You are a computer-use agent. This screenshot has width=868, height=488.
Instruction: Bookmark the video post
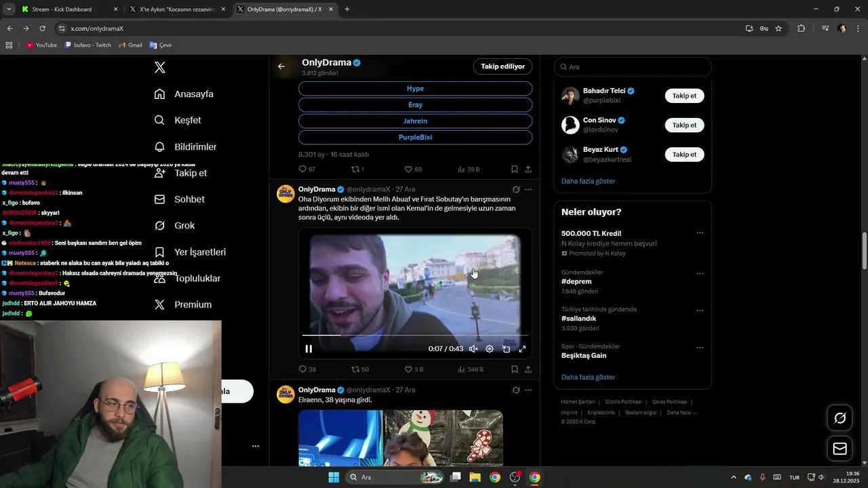515,369
